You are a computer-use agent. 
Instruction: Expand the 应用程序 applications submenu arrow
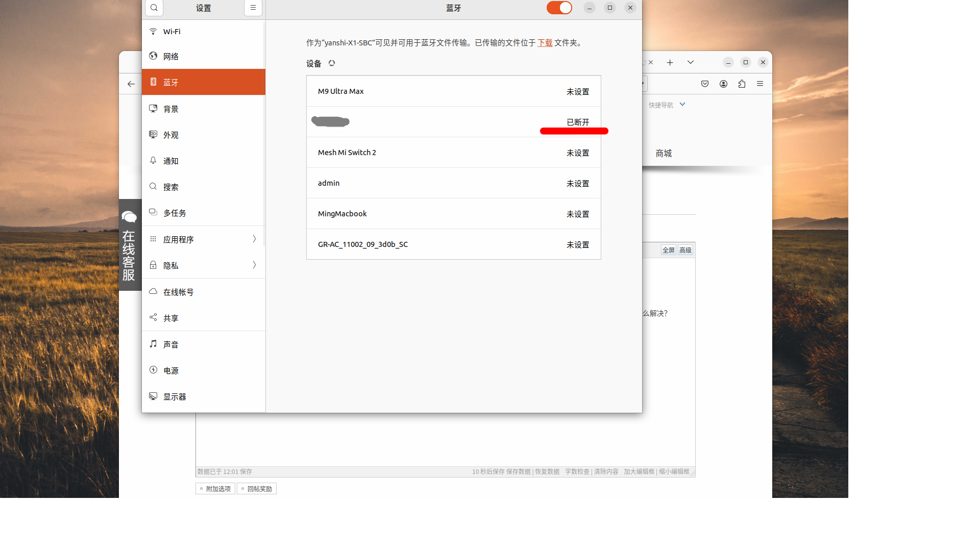click(254, 239)
